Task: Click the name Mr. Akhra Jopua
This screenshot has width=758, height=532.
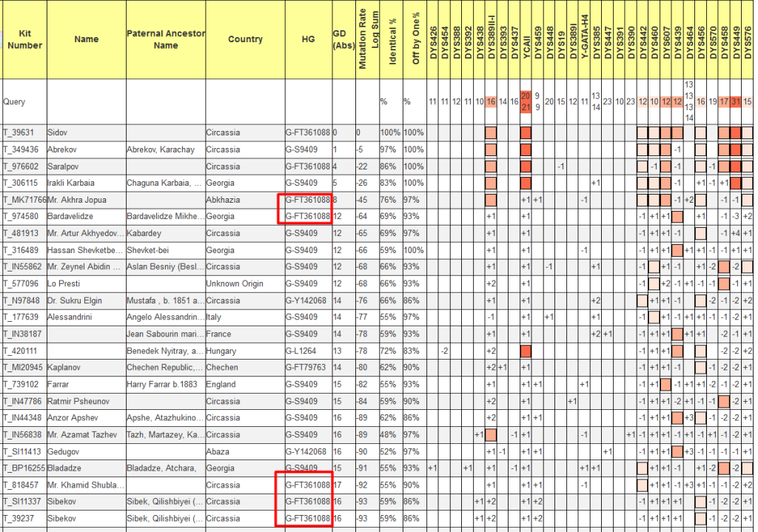Action: 77,200
